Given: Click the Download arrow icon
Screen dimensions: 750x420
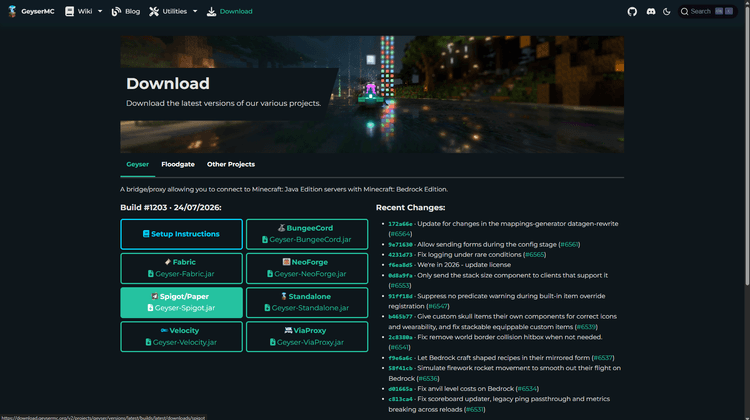Looking at the screenshot, I should (211, 11).
